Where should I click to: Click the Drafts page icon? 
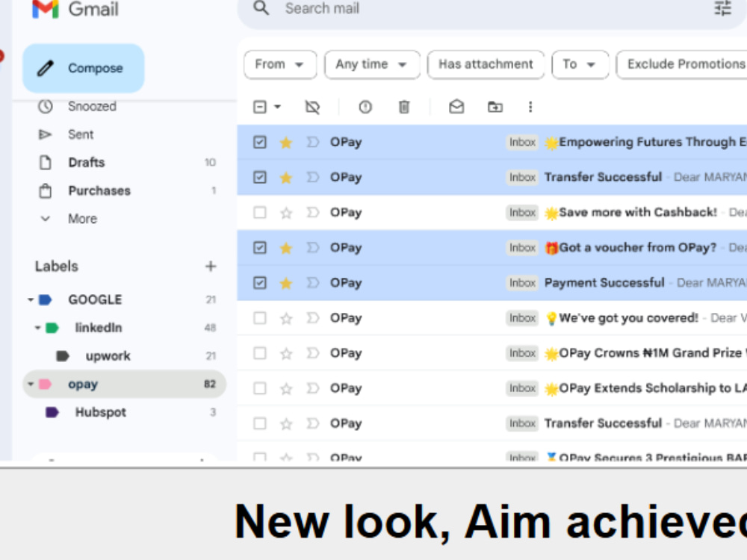[46, 162]
